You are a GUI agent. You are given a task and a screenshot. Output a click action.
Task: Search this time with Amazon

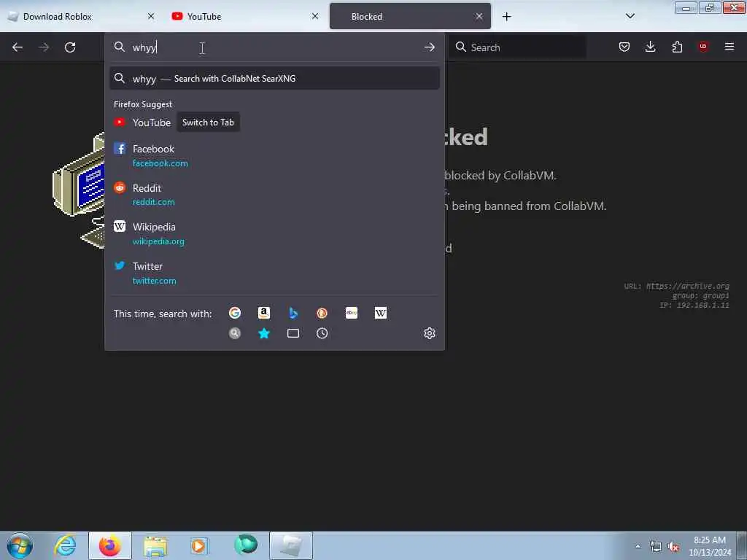tap(264, 313)
